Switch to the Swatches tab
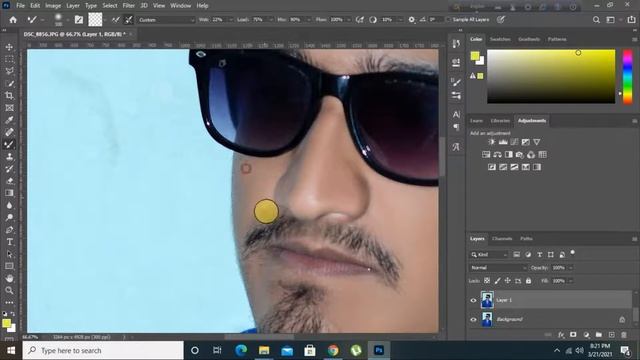640x360 pixels. (500, 39)
